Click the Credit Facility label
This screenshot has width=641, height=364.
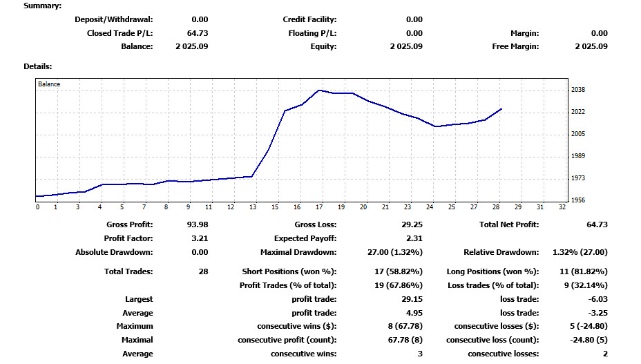[x=309, y=19]
